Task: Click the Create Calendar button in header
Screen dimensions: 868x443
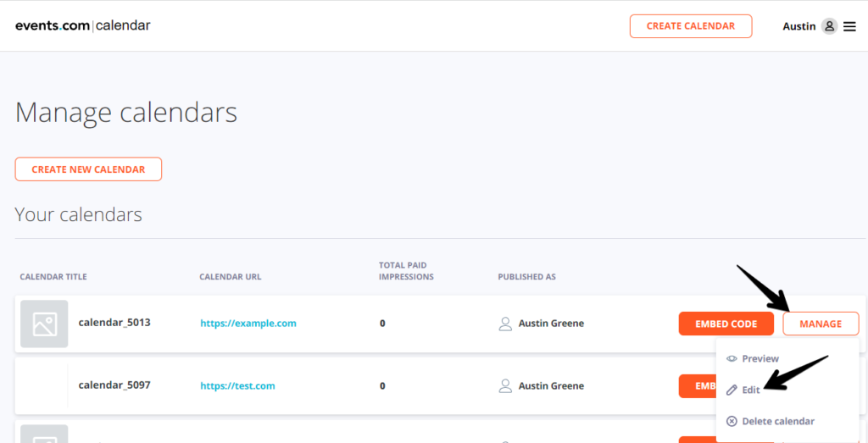Action: click(691, 26)
